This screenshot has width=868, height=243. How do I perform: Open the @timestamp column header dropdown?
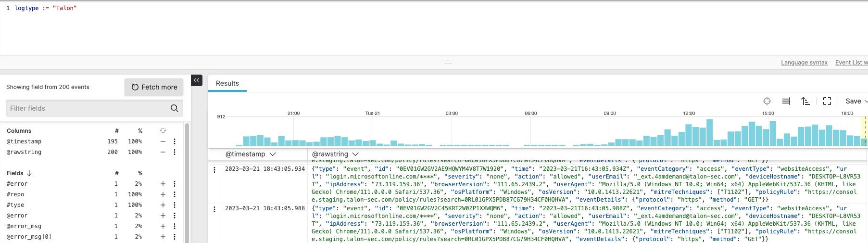(x=273, y=154)
